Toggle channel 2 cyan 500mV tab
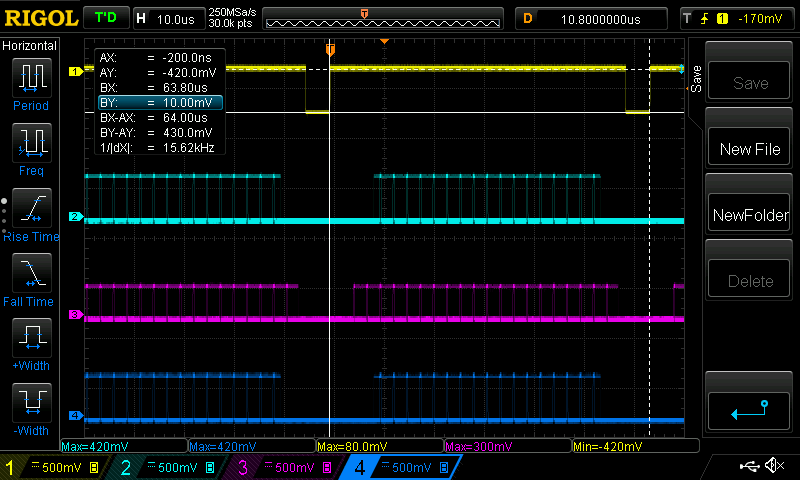Image resolution: width=800 pixels, height=480 pixels. pyautogui.click(x=168, y=467)
